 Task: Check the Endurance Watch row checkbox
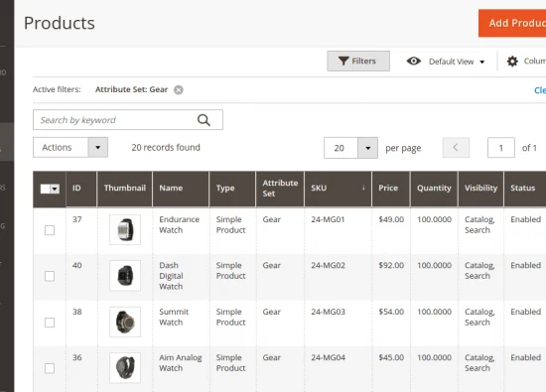tap(50, 230)
